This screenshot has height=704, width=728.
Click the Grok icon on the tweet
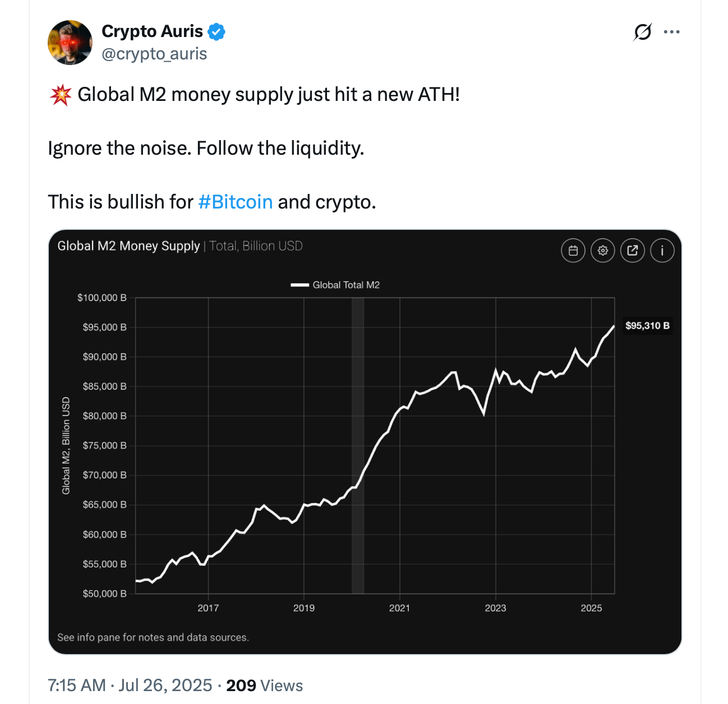click(642, 33)
